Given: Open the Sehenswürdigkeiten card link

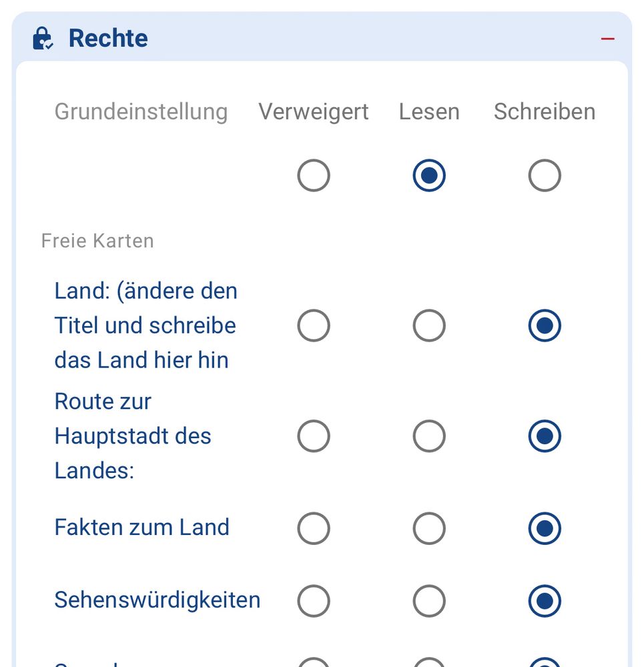Looking at the screenshot, I should point(157,600).
